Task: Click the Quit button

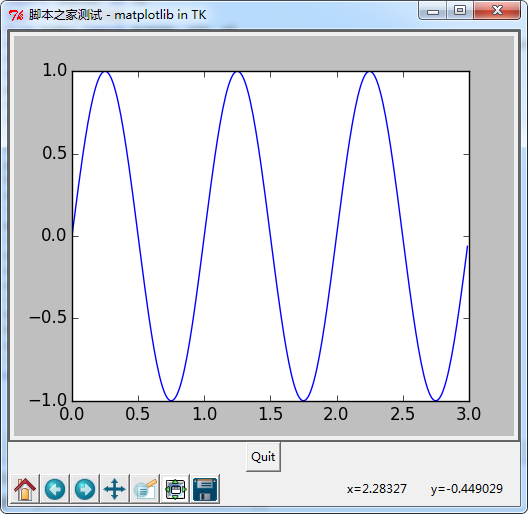Action: click(x=263, y=457)
